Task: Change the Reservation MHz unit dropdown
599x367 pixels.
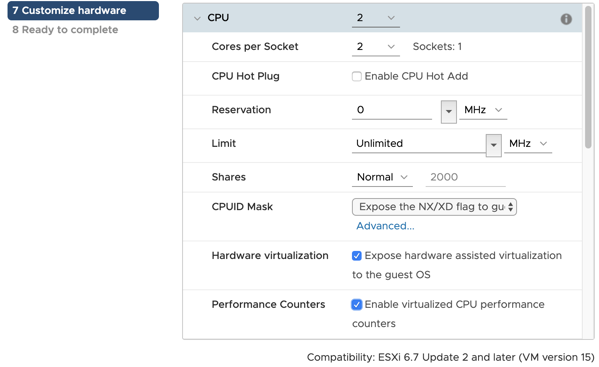Action: coord(483,110)
